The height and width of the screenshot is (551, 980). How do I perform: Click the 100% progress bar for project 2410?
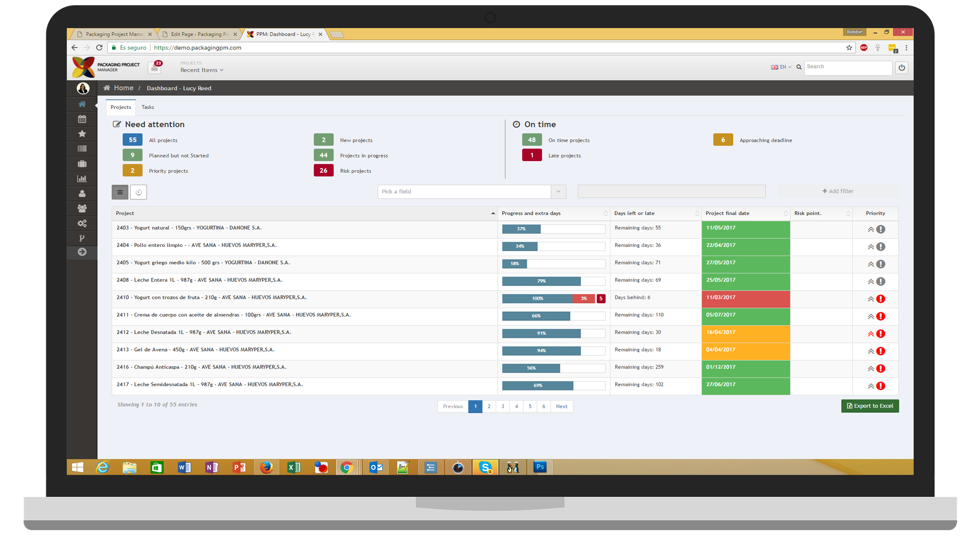click(537, 298)
